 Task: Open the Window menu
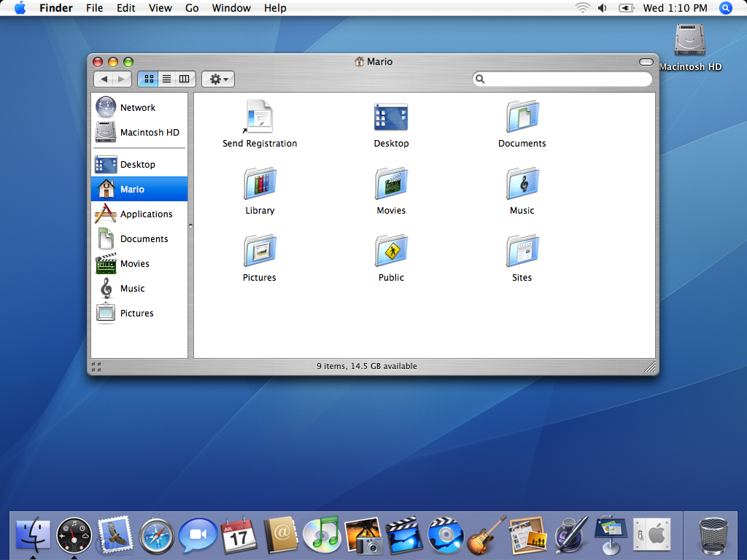coord(231,8)
